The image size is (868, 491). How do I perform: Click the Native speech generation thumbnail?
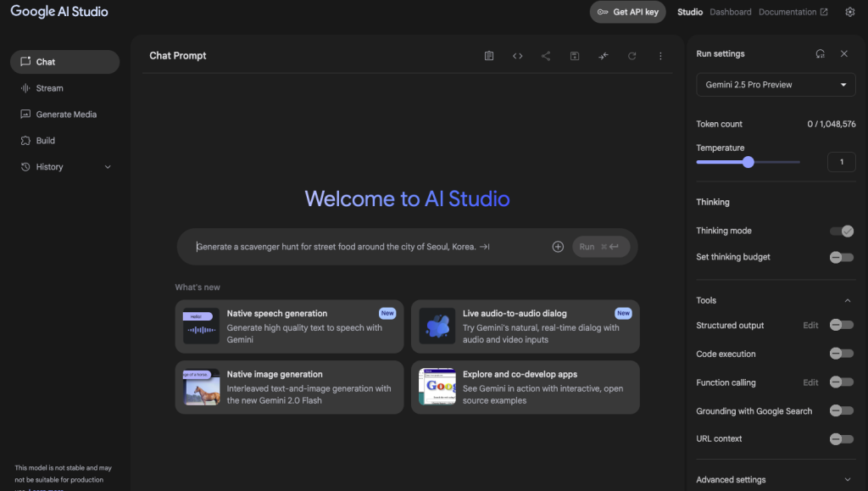pos(201,326)
